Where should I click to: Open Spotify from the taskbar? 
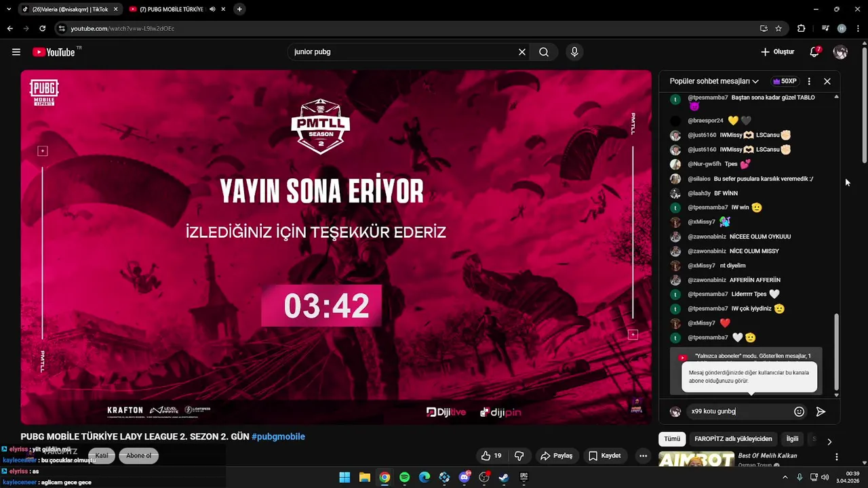click(404, 477)
